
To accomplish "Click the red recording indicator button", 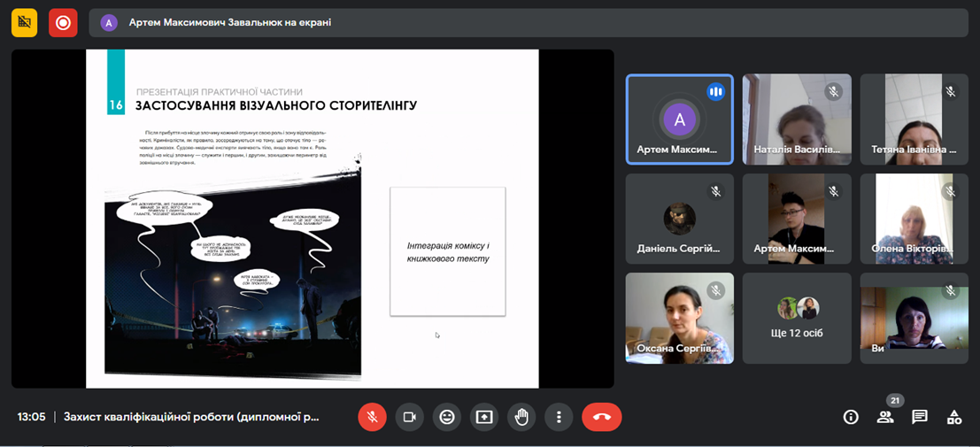I will (x=63, y=23).
